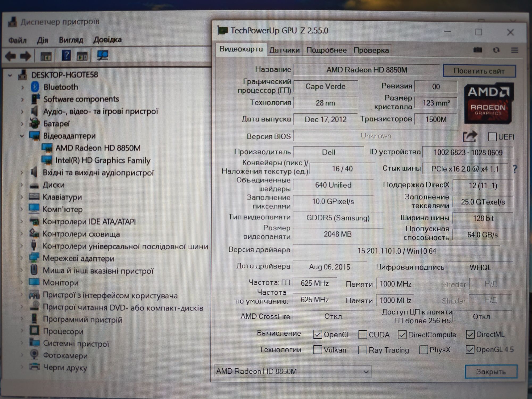Toggle the OpenCL checkbox
This screenshot has width=532, height=399.
click(317, 334)
